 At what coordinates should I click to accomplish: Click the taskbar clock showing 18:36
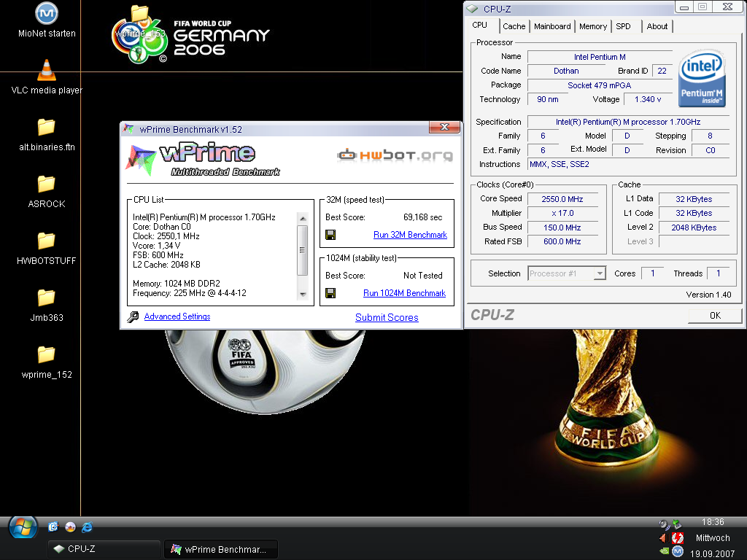712,522
